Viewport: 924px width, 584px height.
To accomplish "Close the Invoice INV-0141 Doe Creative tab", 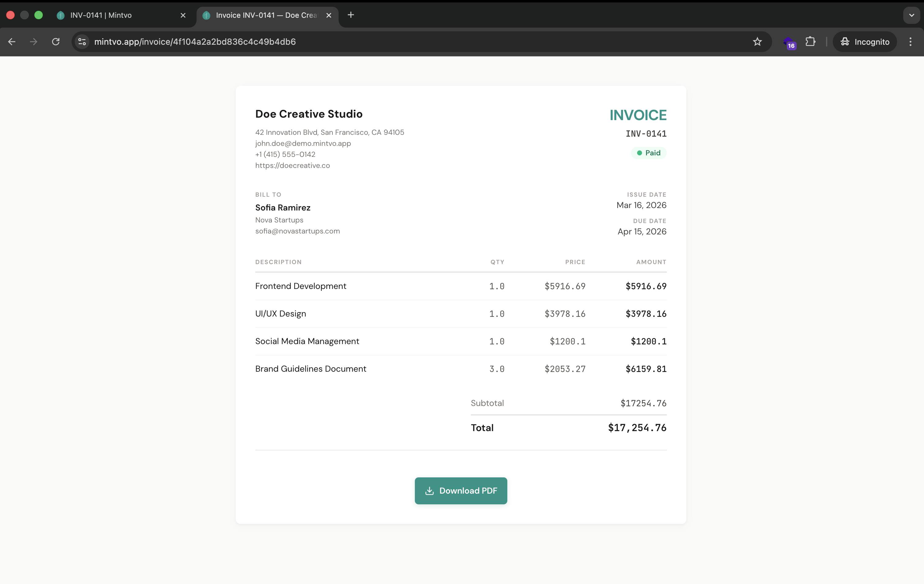I will pyautogui.click(x=329, y=15).
